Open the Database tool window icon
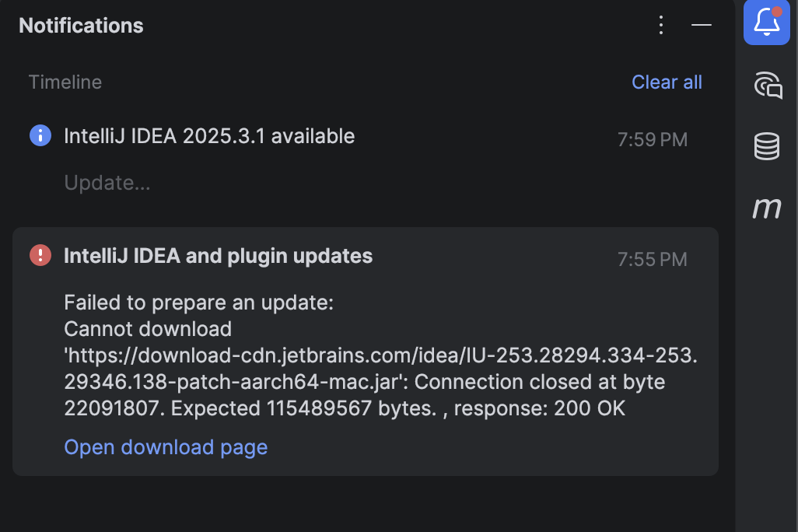The height and width of the screenshot is (532, 798). (x=766, y=146)
